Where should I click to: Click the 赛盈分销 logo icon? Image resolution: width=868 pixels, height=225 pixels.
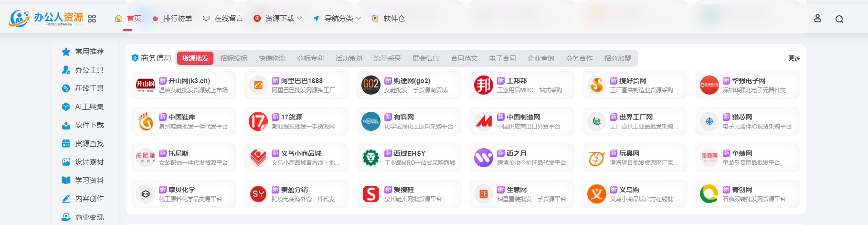(258, 194)
